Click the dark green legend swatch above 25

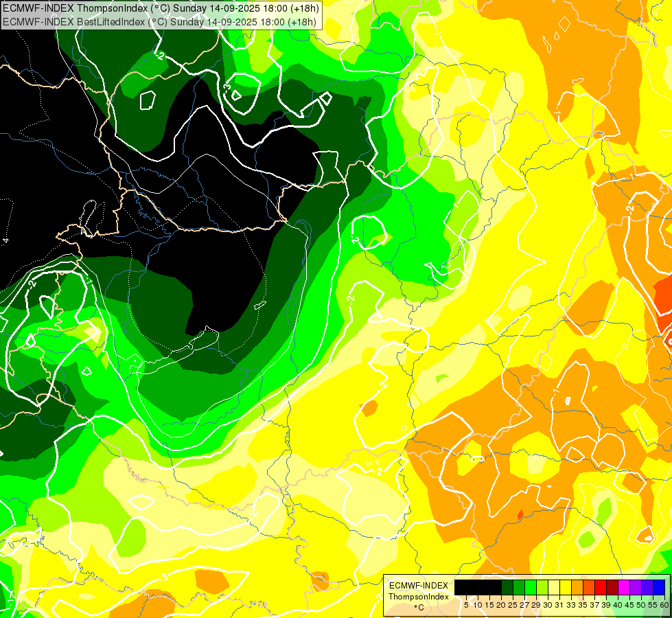point(507,587)
